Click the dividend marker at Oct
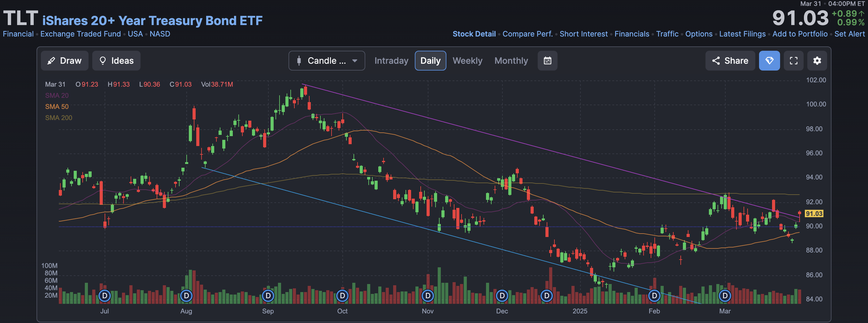 tap(342, 296)
